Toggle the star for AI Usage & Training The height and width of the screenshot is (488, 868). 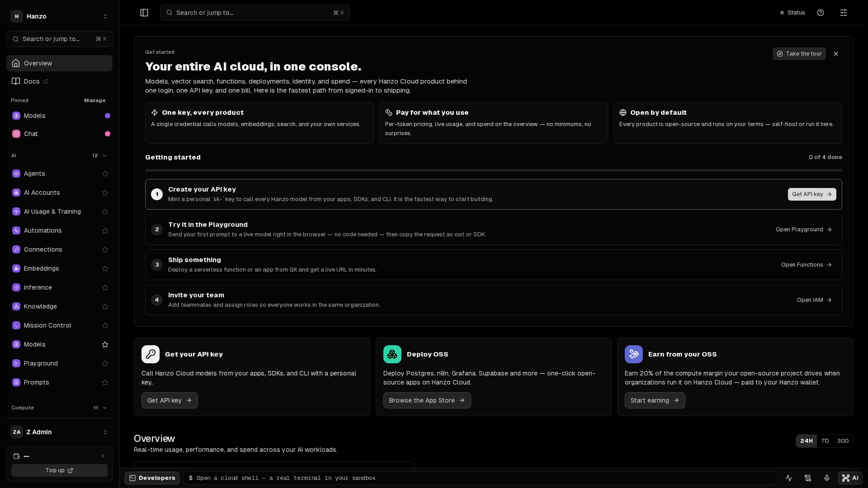105,211
